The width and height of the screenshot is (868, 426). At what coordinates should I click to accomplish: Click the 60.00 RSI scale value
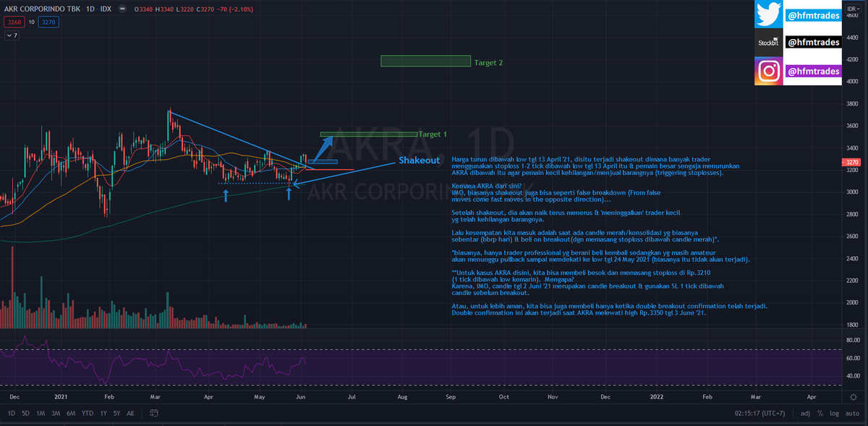[854, 359]
